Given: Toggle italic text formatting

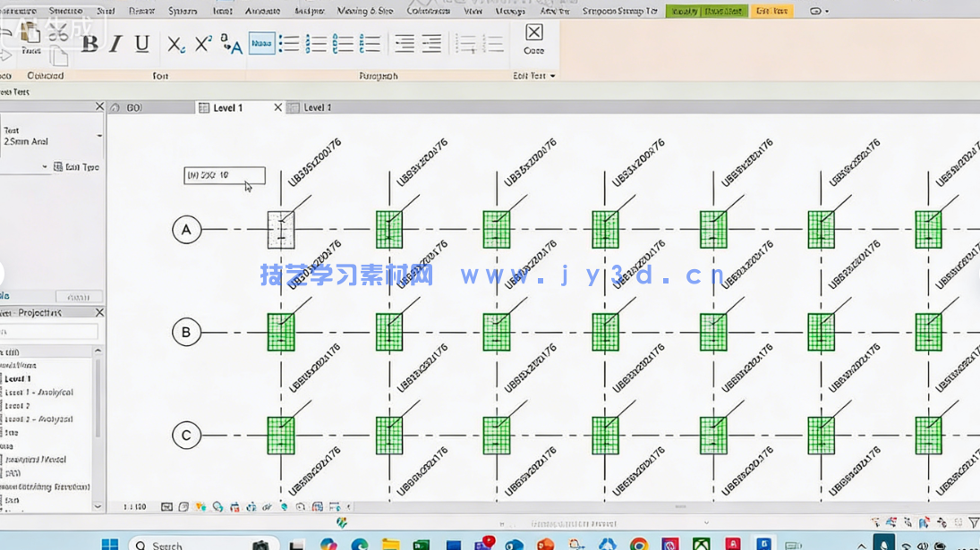Looking at the screenshot, I should pos(115,44).
